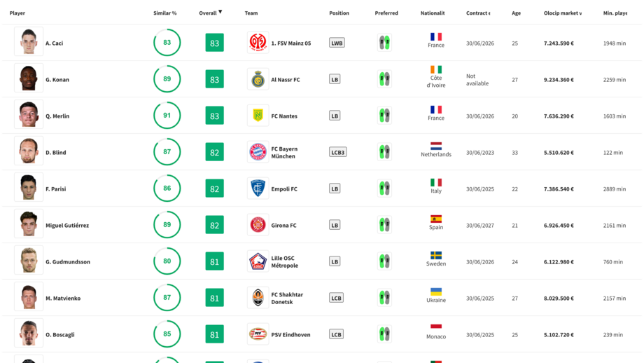Click F. Parisi's similarity score 86 ring
The image size is (644, 363).
(x=167, y=189)
